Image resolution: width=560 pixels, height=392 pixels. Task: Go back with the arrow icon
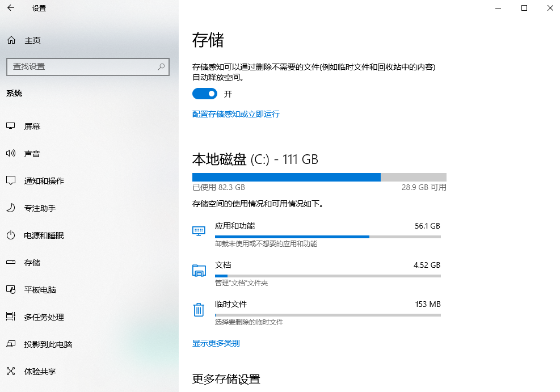(x=11, y=8)
